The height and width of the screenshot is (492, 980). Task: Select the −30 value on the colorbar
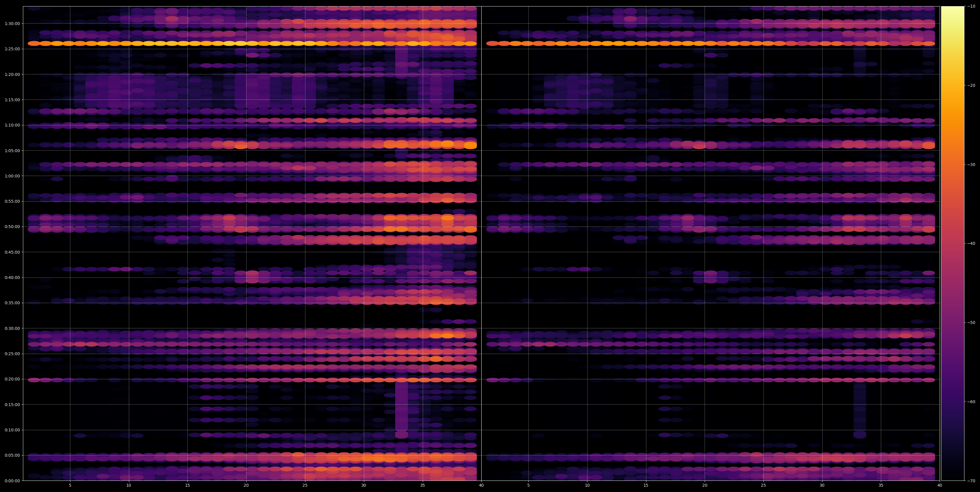(971, 164)
